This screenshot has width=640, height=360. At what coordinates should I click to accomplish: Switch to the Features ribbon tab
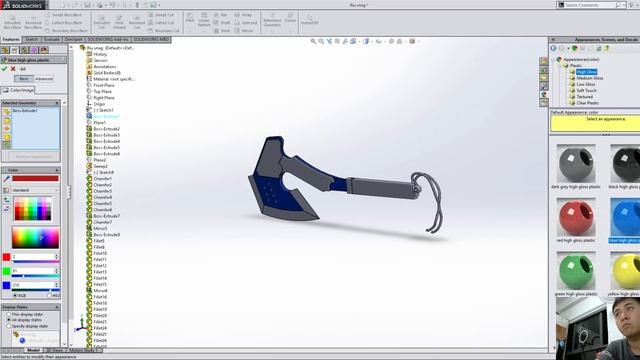11,40
